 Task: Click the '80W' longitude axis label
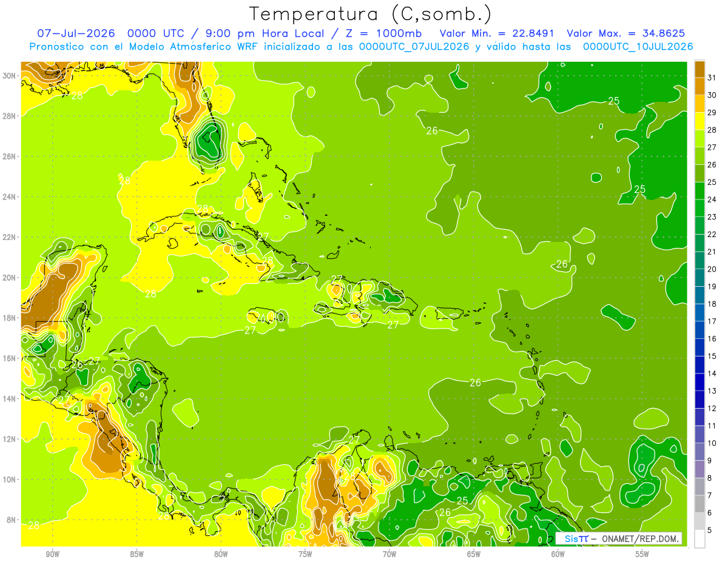point(221,554)
